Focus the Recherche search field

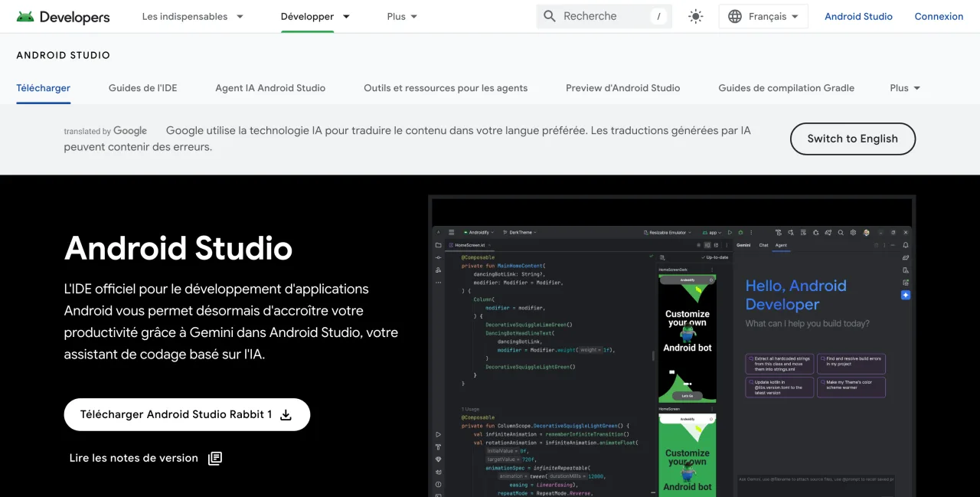[x=604, y=16]
